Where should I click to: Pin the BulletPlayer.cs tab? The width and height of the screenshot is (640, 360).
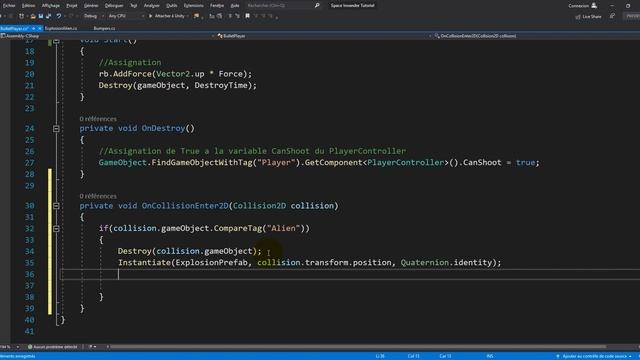(x=33, y=29)
